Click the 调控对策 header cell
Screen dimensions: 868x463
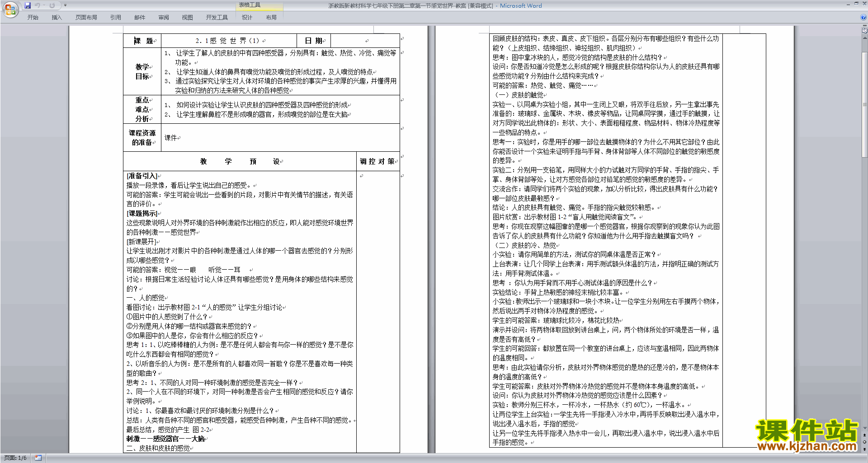pyautogui.click(x=378, y=161)
